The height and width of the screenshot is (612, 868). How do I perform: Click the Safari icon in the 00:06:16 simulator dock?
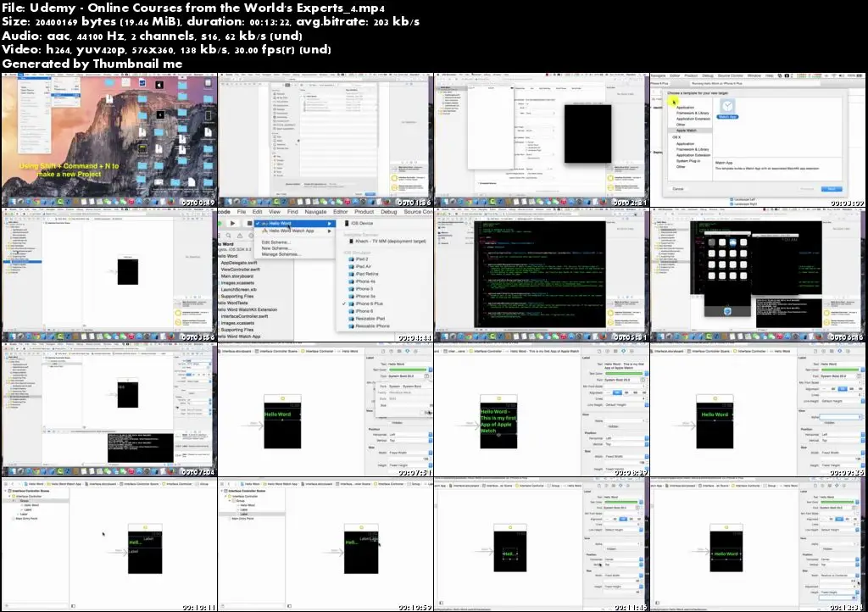pos(727,311)
